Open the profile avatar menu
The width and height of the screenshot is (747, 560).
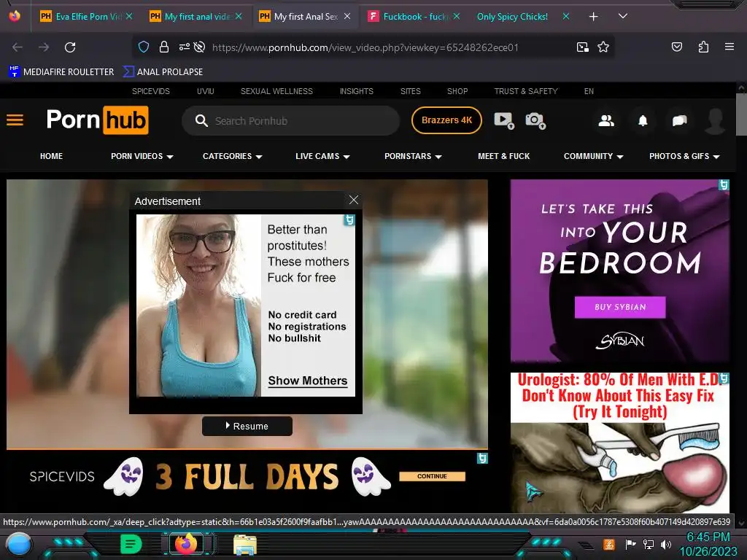[715, 120]
